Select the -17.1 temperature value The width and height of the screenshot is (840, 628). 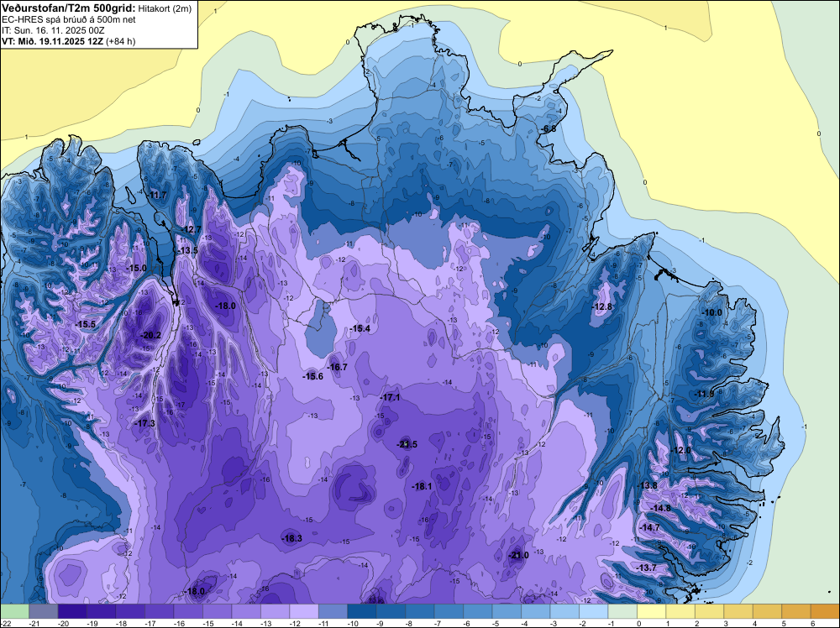pyautogui.click(x=390, y=397)
